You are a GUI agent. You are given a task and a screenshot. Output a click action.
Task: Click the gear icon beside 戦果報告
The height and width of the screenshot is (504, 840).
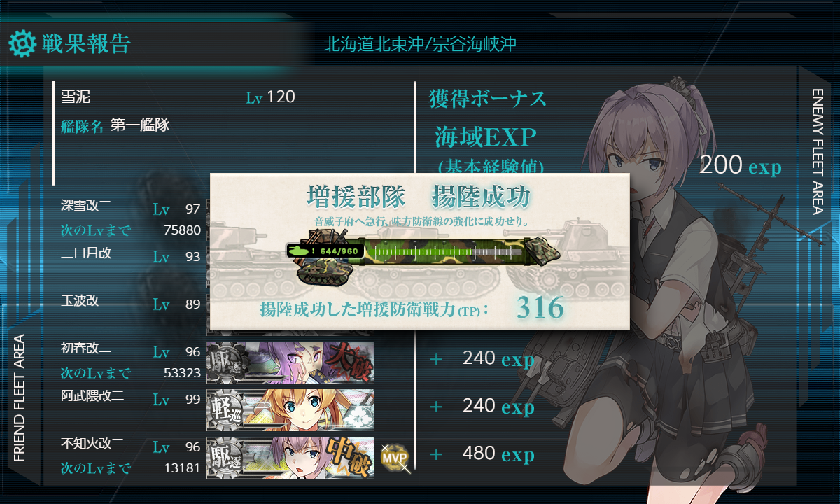click(x=22, y=44)
